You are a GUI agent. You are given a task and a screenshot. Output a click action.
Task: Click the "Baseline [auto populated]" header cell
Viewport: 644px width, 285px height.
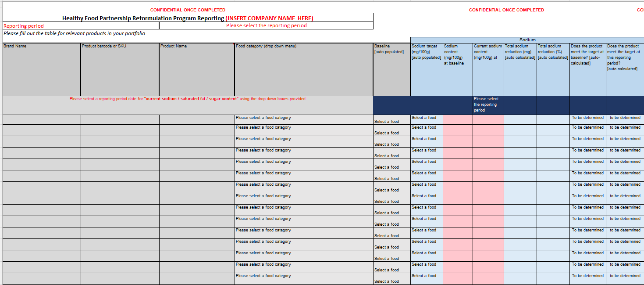coord(392,69)
